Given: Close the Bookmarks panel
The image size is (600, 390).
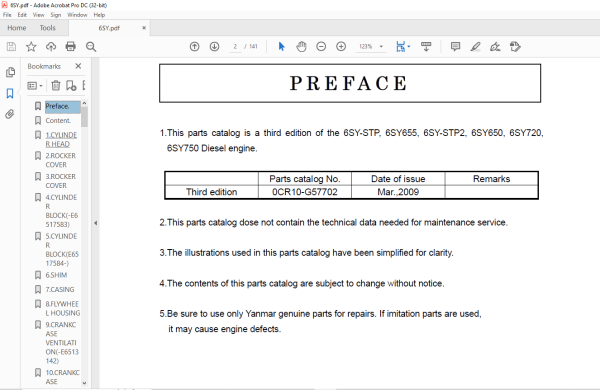Looking at the screenshot, I should point(78,66).
